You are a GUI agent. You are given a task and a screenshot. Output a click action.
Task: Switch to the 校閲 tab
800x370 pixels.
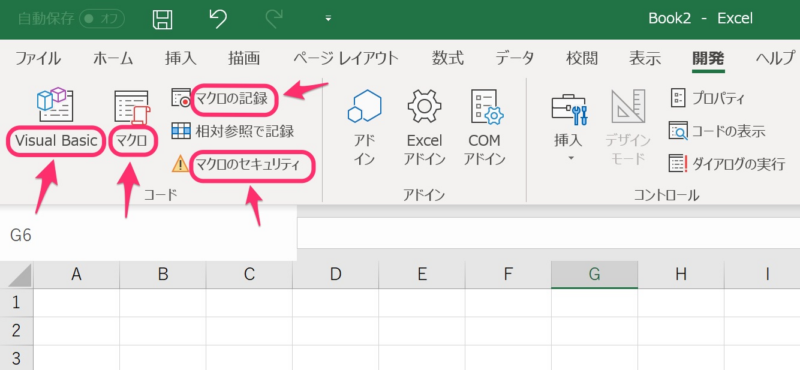tap(582, 58)
